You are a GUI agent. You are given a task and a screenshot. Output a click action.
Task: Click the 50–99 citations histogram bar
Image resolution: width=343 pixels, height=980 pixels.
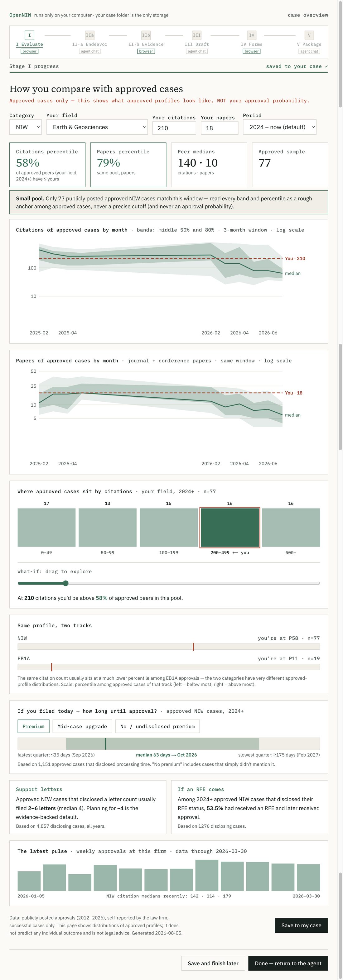[108, 528]
